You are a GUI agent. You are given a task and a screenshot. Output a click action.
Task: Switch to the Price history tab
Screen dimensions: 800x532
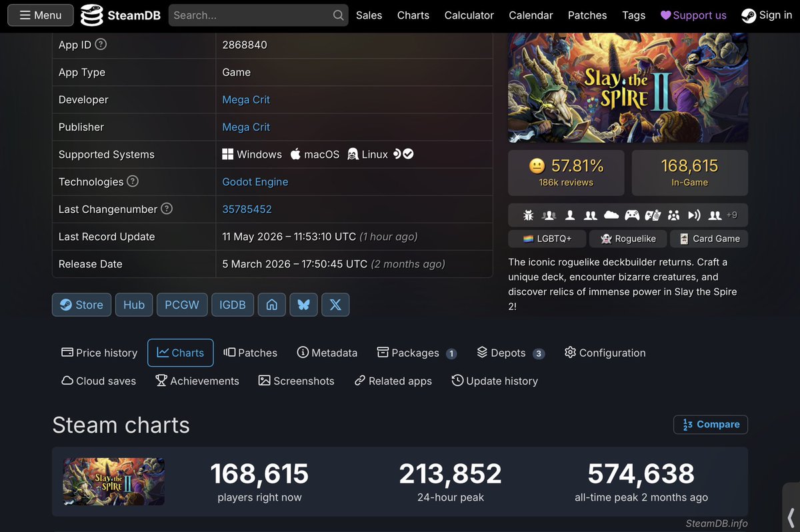pyautogui.click(x=99, y=353)
